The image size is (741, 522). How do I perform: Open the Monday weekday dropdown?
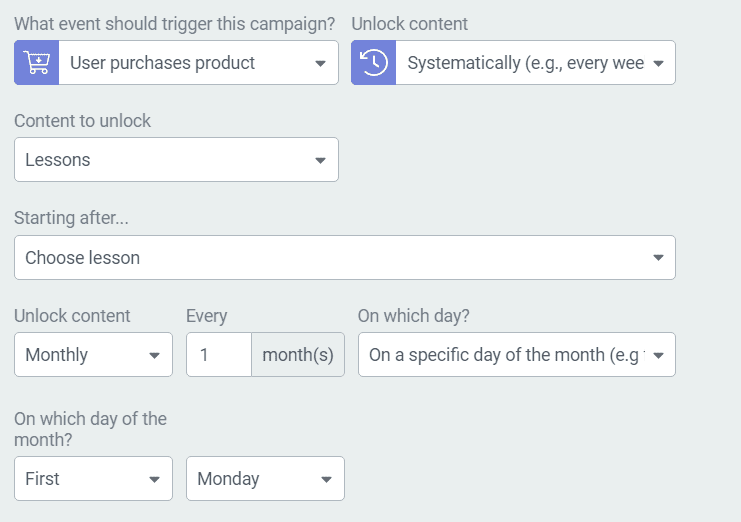pyautogui.click(x=265, y=479)
